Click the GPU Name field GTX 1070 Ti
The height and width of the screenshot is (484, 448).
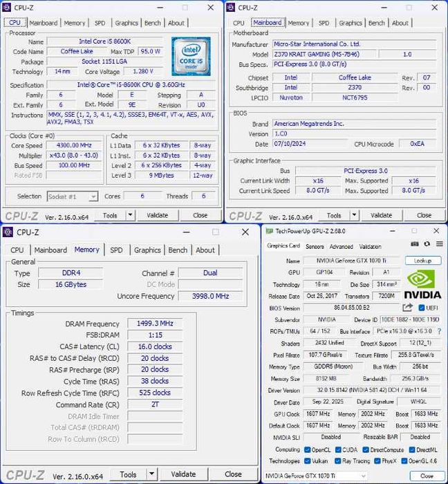351,261
